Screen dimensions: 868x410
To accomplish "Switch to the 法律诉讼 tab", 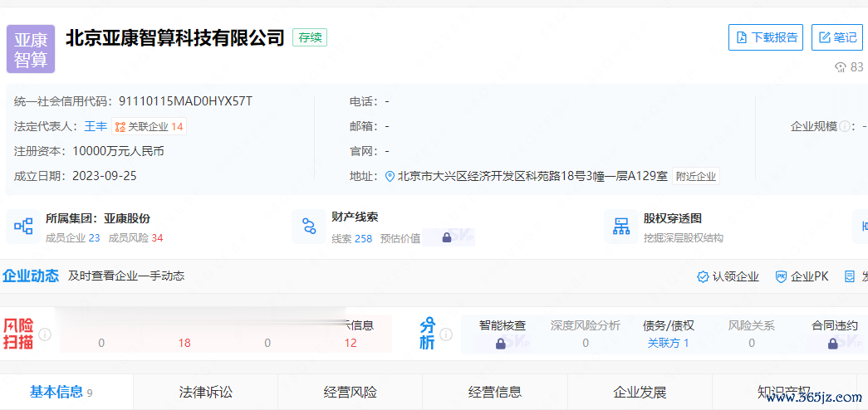I will pyautogui.click(x=205, y=393).
